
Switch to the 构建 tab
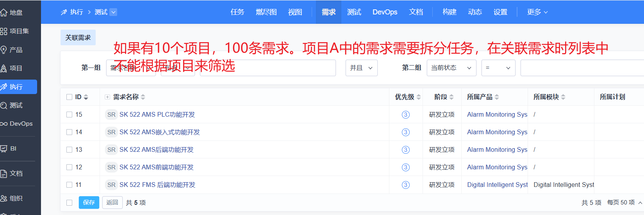click(x=450, y=12)
